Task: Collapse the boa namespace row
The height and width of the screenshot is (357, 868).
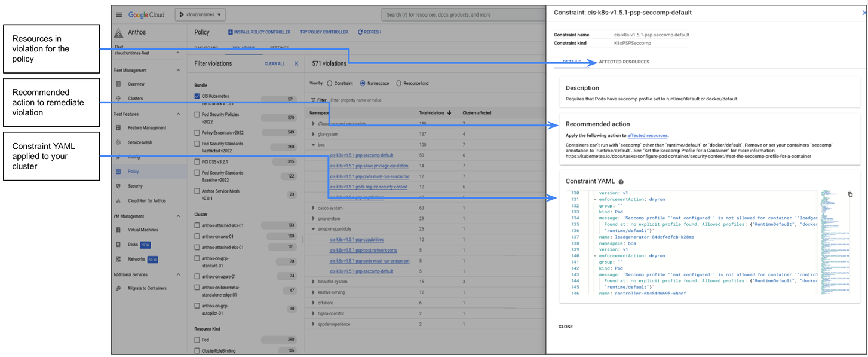Action: coord(313,145)
